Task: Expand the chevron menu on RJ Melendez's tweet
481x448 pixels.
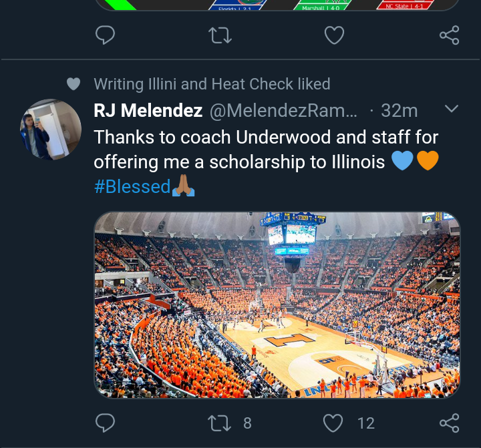Action: click(x=452, y=109)
